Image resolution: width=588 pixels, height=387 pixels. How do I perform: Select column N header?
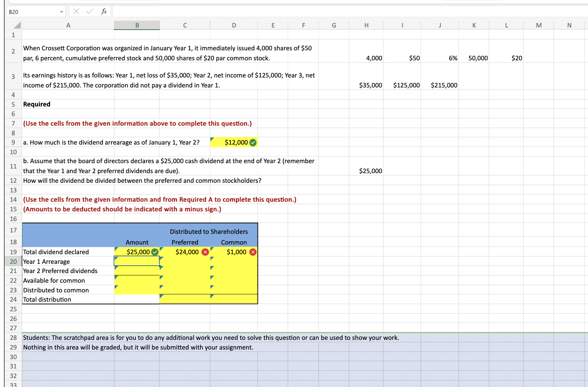pyautogui.click(x=569, y=25)
